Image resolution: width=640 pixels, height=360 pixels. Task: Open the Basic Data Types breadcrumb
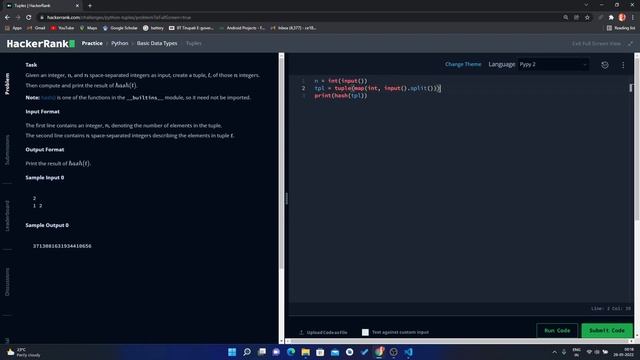[157, 43]
